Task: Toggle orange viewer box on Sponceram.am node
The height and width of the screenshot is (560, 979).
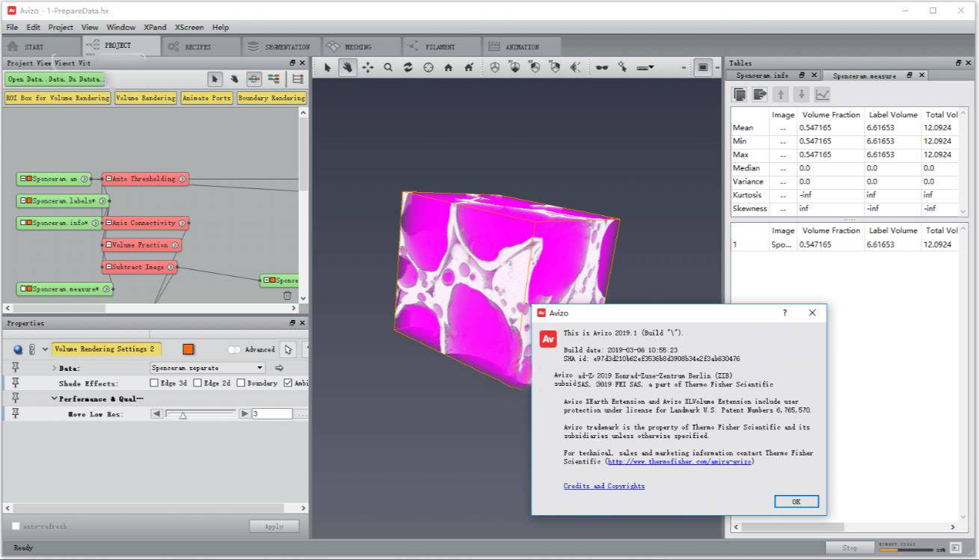Action: pos(28,179)
